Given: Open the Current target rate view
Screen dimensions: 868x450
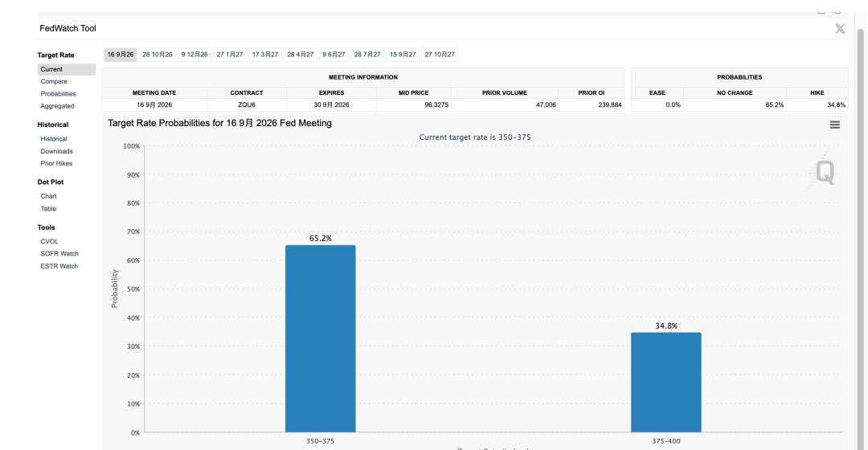Looking at the screenshot, I should point(67,69).
